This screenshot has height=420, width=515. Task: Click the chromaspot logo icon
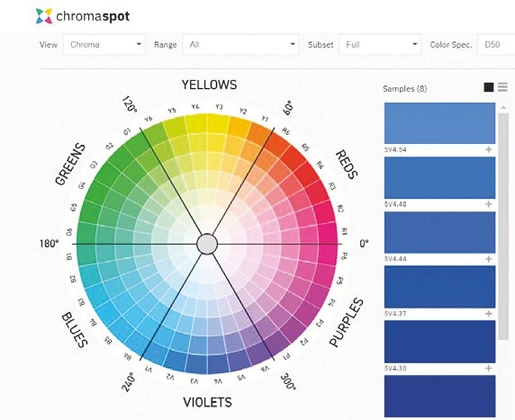click(43, 16)
